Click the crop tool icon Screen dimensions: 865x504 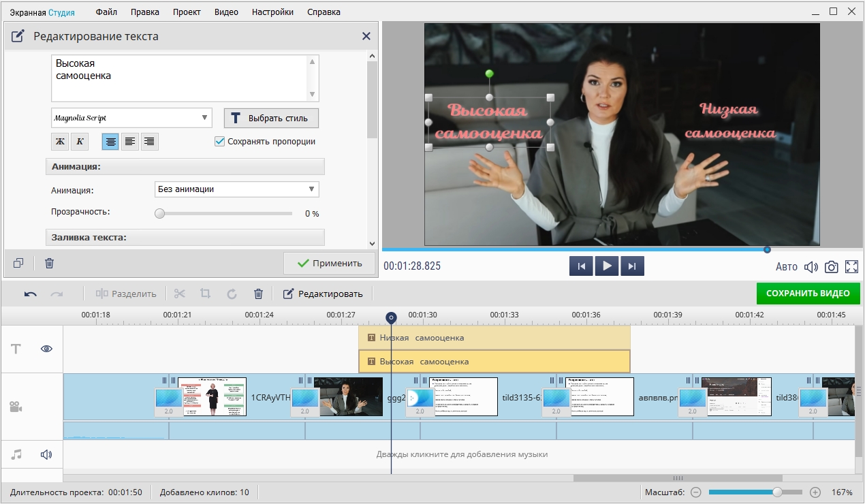point(205,294)
